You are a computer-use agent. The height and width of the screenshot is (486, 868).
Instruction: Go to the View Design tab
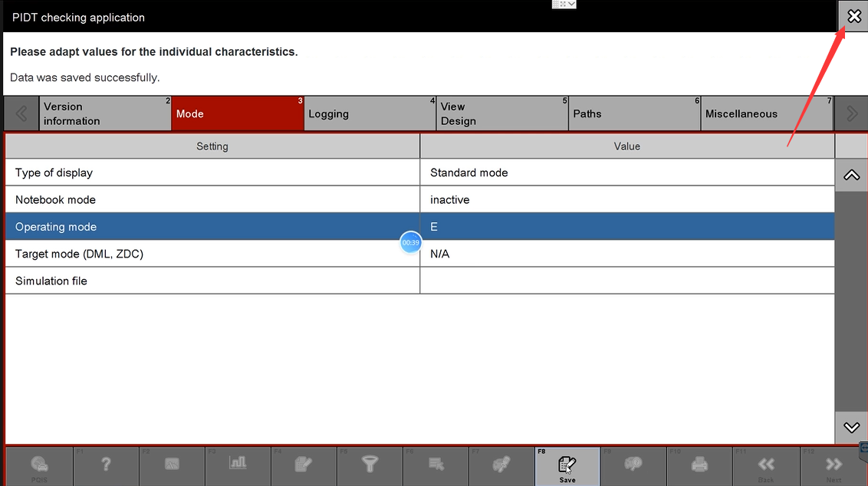[501, 113]
